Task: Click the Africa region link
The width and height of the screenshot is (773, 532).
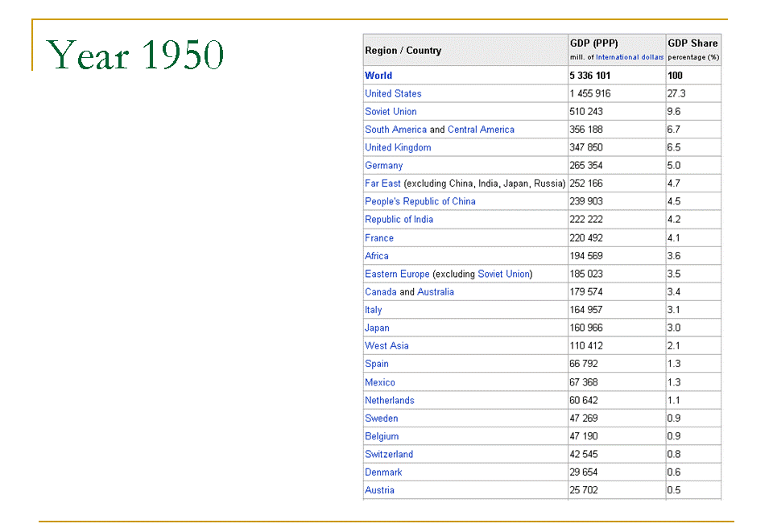Action: tap(377, 256)
